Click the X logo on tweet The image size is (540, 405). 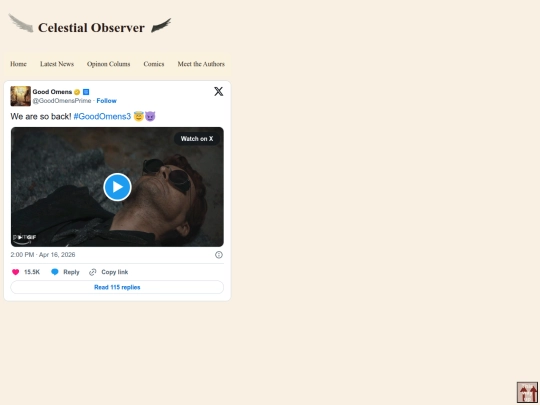point(219,91)
